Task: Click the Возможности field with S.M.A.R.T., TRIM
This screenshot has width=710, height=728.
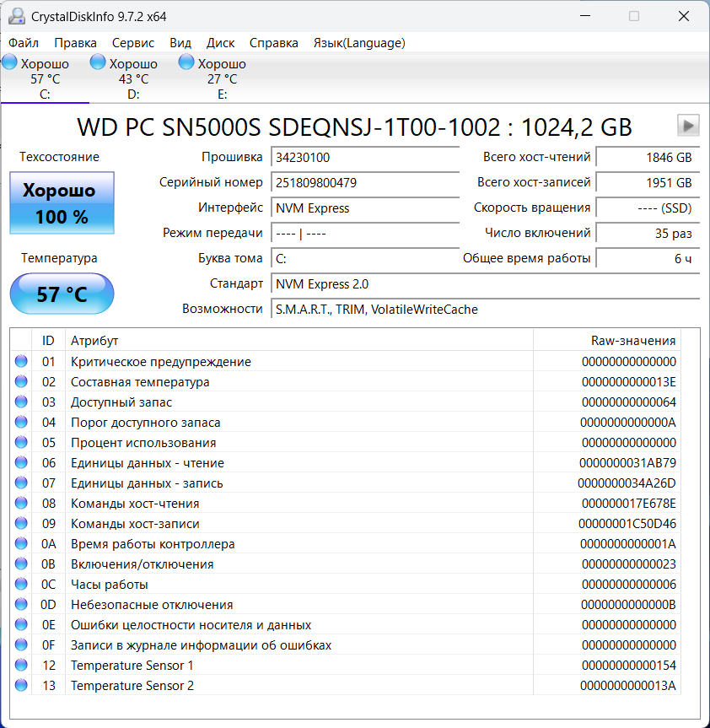Action: tap(486, 310)
